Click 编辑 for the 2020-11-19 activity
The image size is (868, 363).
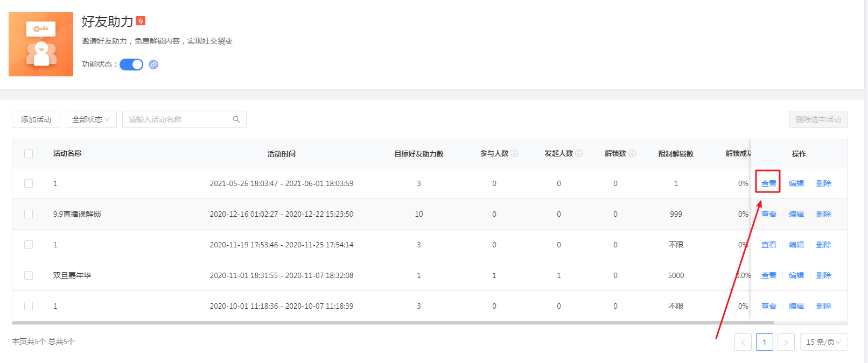pos(796,245)
